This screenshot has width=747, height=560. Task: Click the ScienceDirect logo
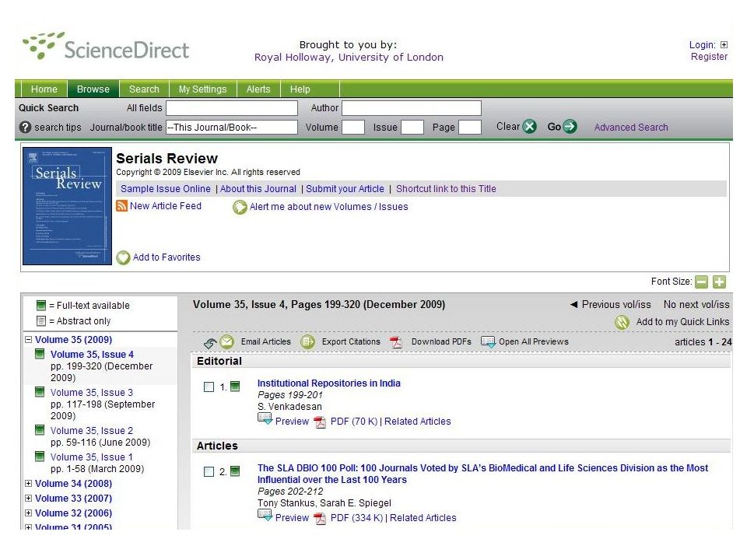(x=106, y=47)
